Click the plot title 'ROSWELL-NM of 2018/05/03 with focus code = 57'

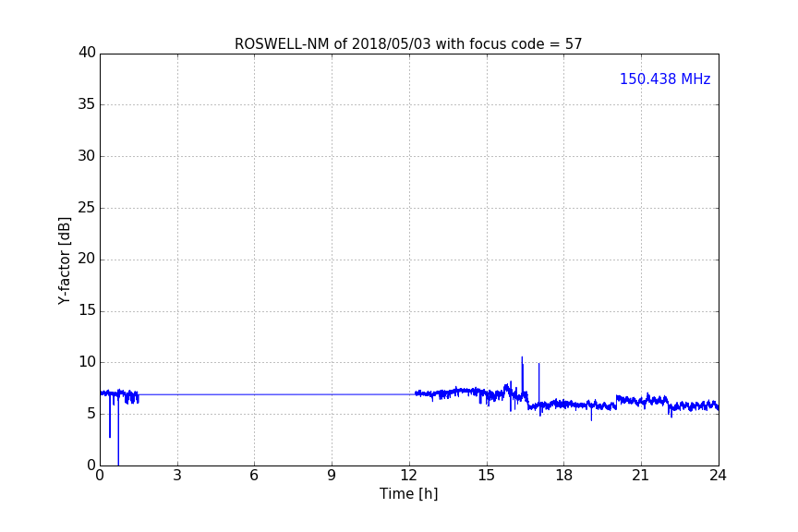408,43
